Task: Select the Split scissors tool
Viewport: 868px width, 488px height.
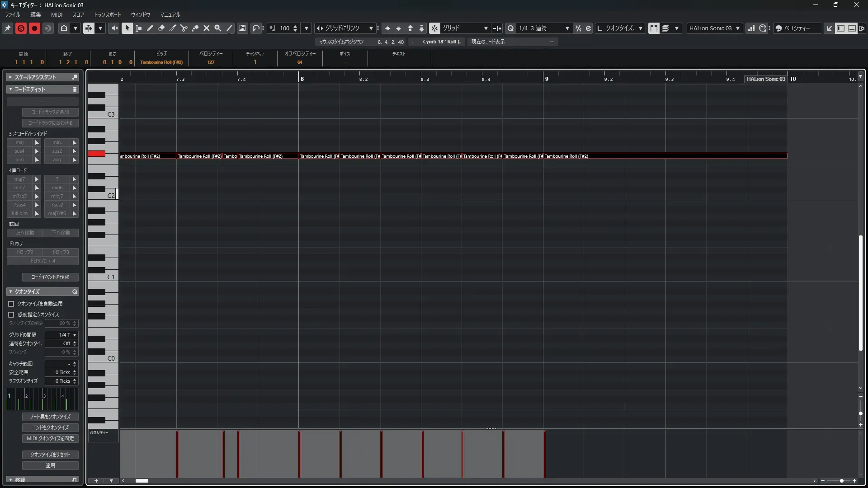Action: click(184, 28)
